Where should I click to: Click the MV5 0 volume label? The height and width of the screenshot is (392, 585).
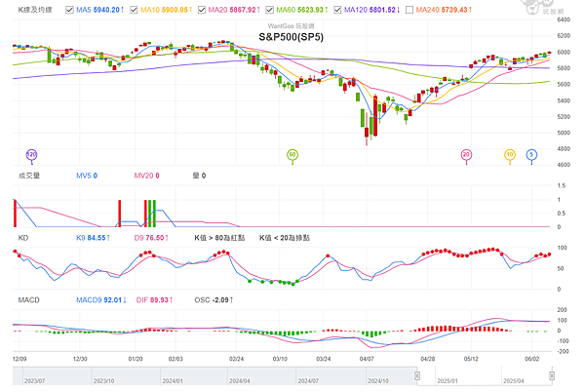pos(87,176)
